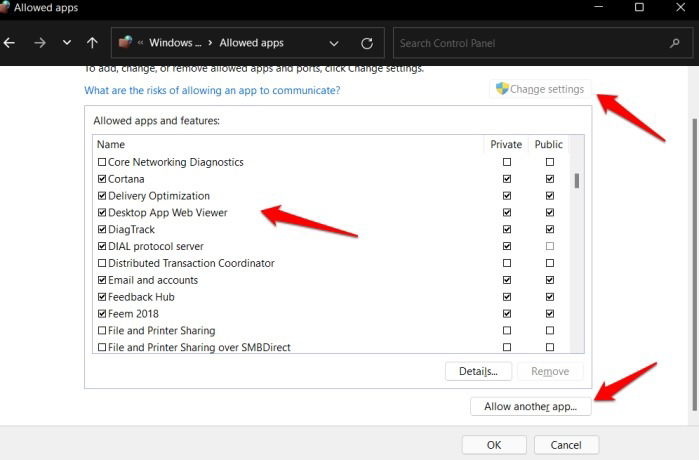Uncheck Desktop App Web Viewer checkbox
The width and height of the screenshot is (699, 460).
pyautogui.click(x=102, y=213)
